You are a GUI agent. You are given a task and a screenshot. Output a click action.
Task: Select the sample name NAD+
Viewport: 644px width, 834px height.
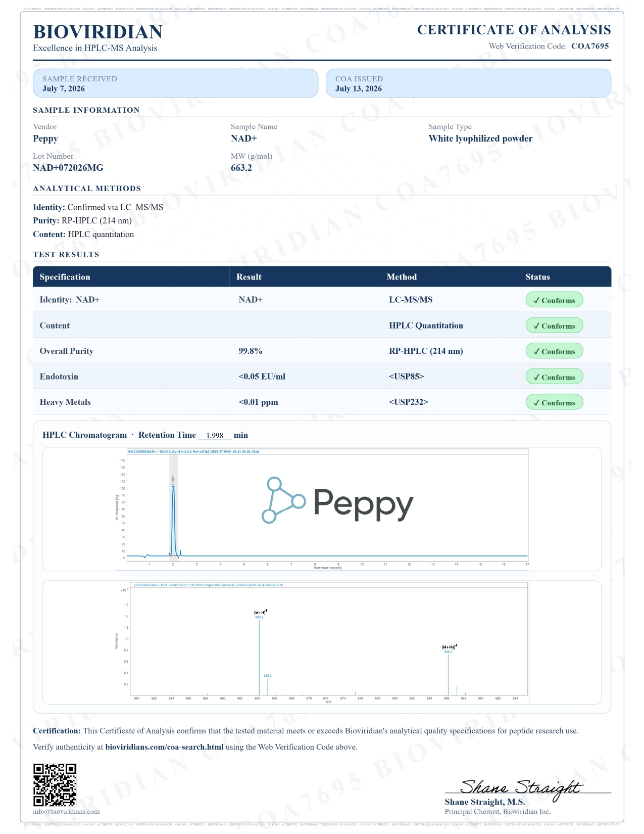click(x=244, y=138)
